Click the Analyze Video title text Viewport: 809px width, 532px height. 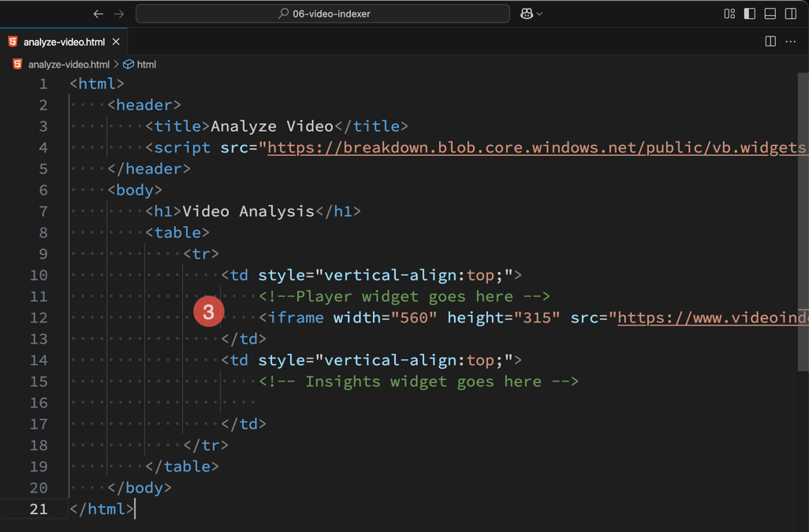(272, 126)
